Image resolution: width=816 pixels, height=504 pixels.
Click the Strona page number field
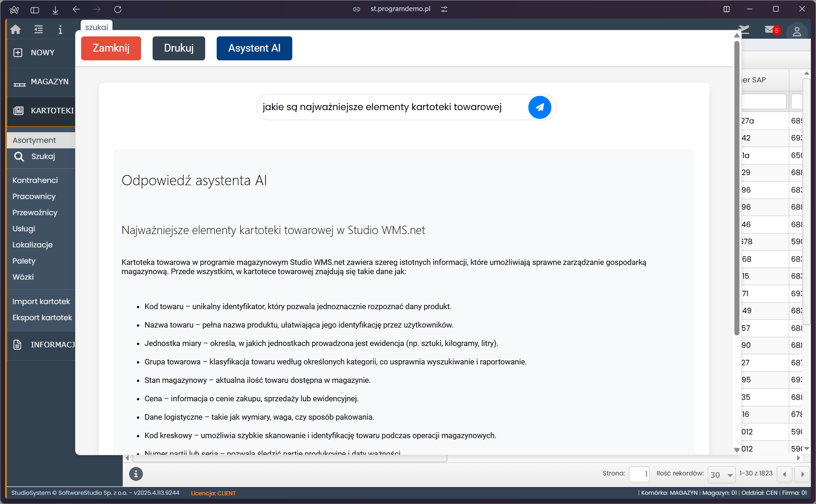point(639,474)
